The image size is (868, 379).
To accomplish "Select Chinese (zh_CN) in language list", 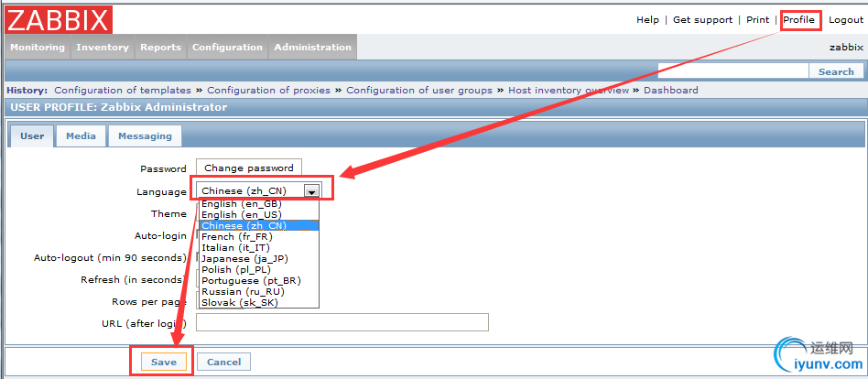I will (x=258, y=226).
